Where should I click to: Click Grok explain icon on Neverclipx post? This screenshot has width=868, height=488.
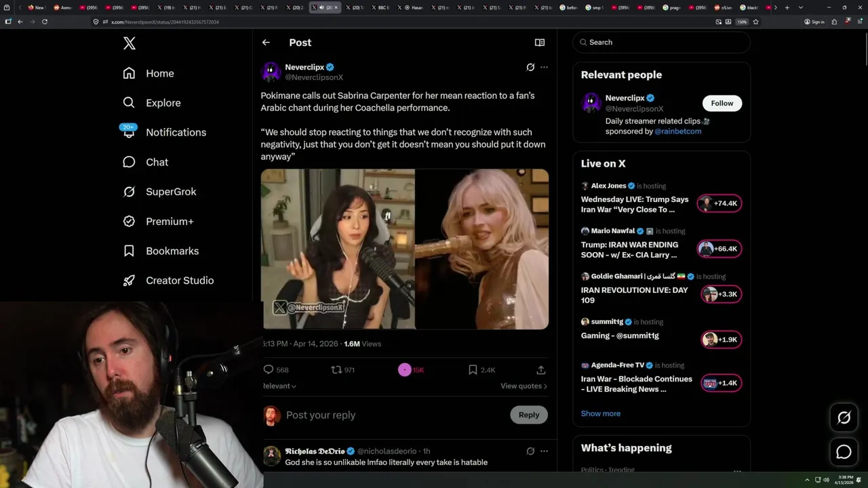click(x=530, y=67)
